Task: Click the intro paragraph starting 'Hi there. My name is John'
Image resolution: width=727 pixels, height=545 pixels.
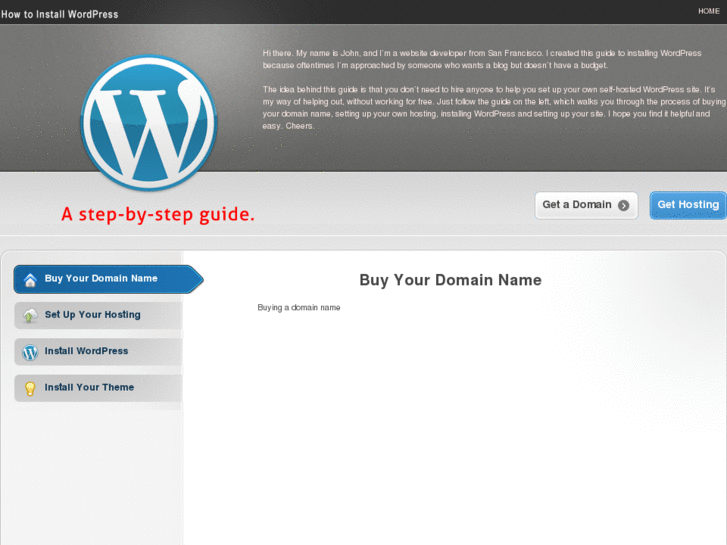Action: pyautogui.click(x=482, y=59)
